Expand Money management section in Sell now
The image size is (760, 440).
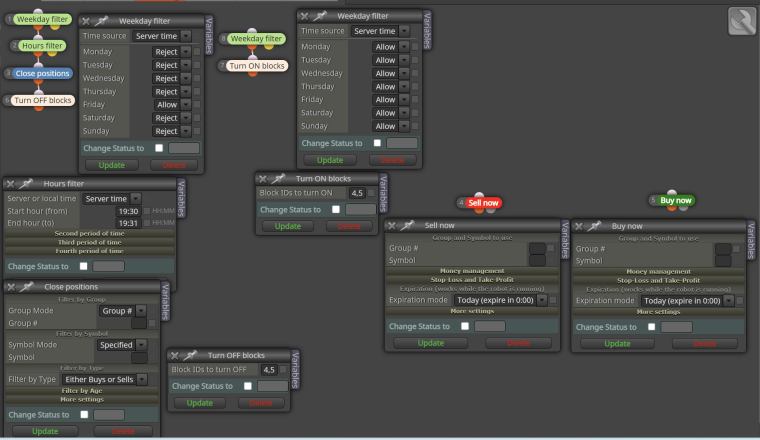(472, 271)
